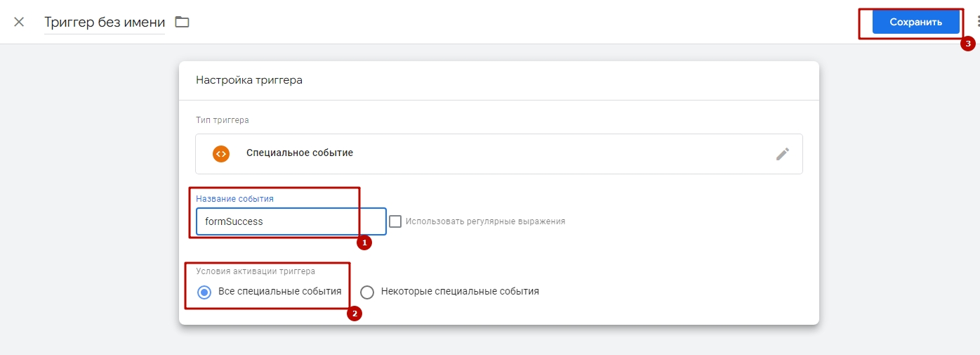Close the trigger editor with the X icon

(19, 22)
